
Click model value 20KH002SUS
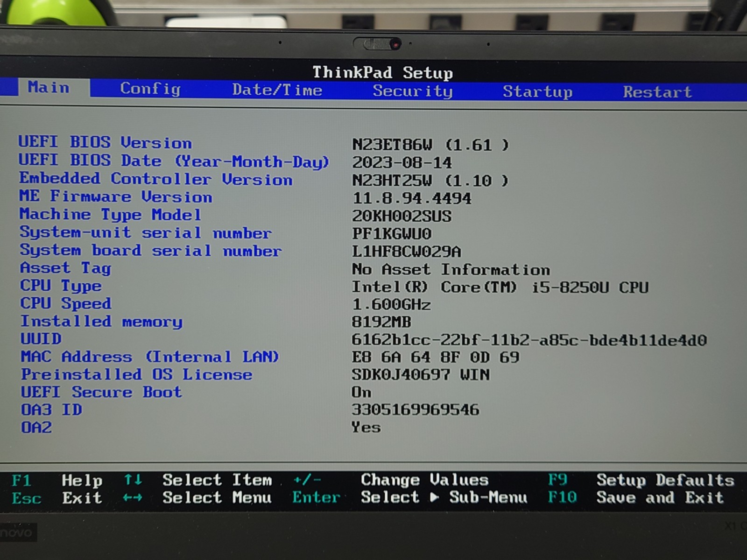tap(402, 216)
